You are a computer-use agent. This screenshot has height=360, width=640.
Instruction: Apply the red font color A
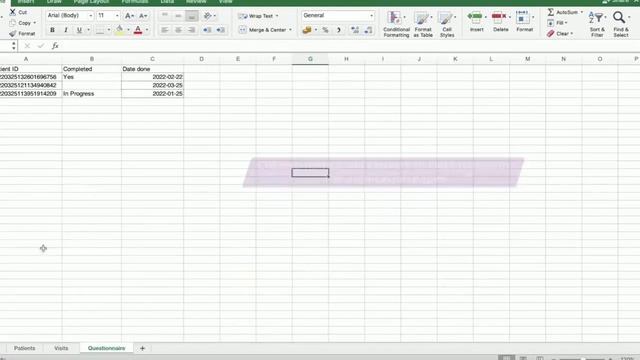click(138, 30)
